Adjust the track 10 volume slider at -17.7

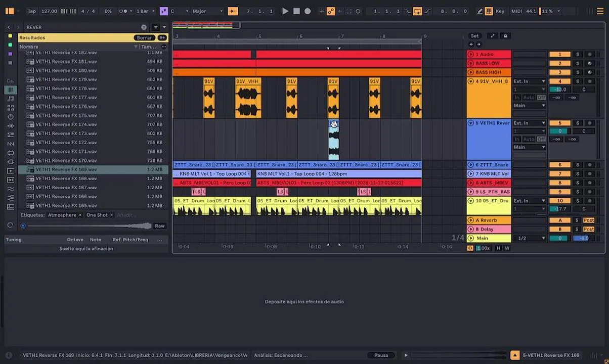[560, 209]
